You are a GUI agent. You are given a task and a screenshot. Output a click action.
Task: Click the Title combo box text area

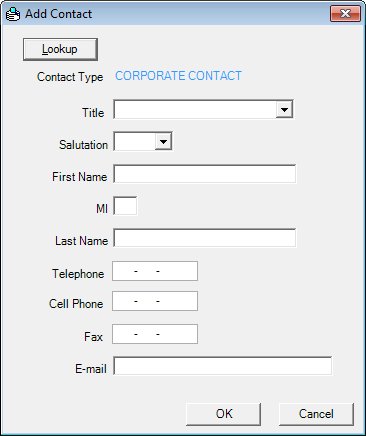pos(195,109)
